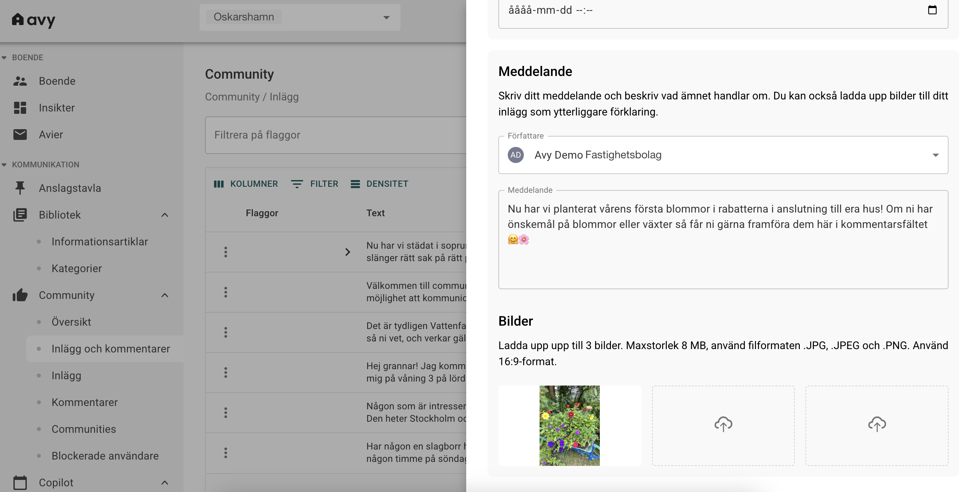This screenshot has height=492, width=980.
Task: Click the Bibliotek library icon
Action: pyautogui.click(x=20, y=215)
